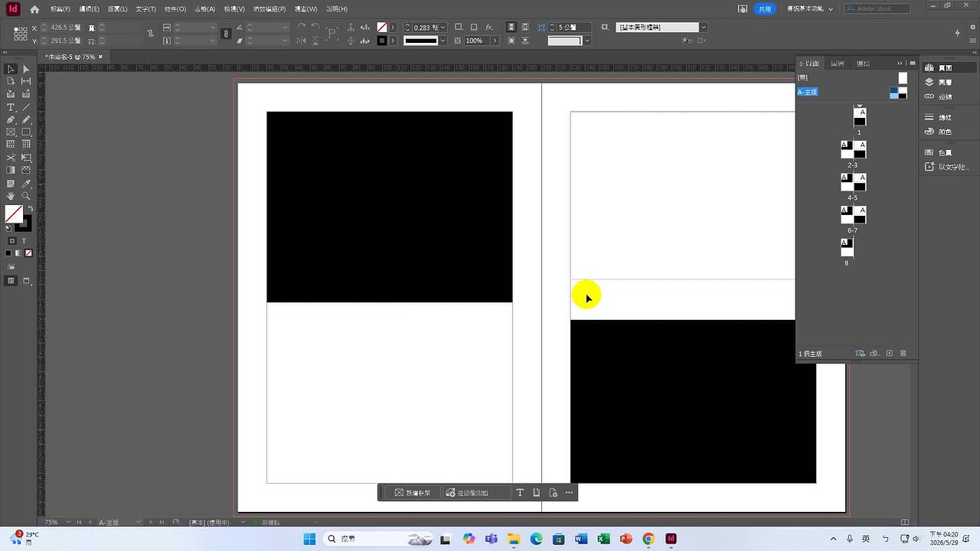Select the Rectangle tool

pos(26,132)
